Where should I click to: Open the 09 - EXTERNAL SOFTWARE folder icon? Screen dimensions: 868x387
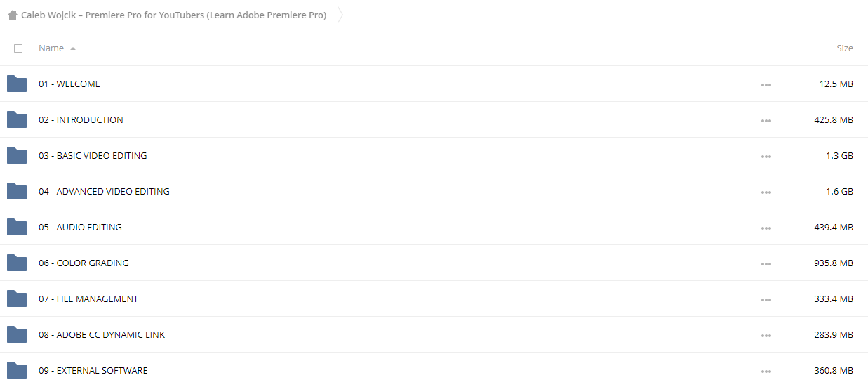click(17, 370)
